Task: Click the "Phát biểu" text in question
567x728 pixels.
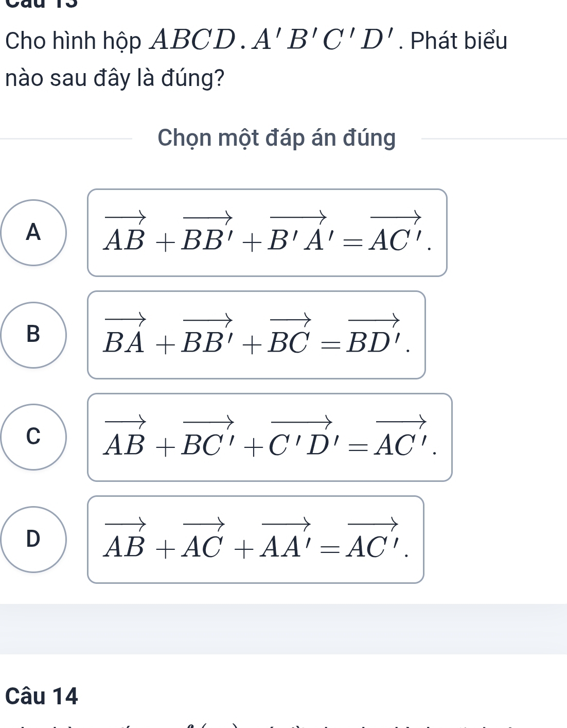Action: 459,42
